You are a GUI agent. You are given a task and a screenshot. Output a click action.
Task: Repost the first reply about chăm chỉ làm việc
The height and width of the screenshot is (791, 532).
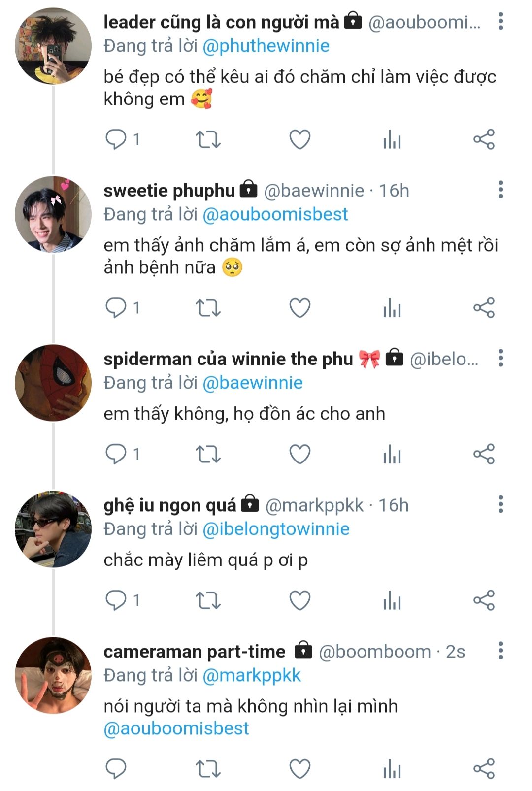[208, 140]
